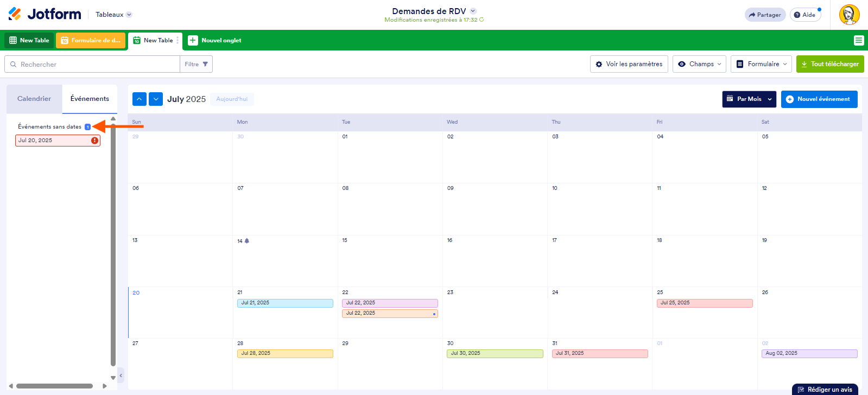Click the Jotform logo
Screen dimensions: 868x395
[x=45, y=14]
